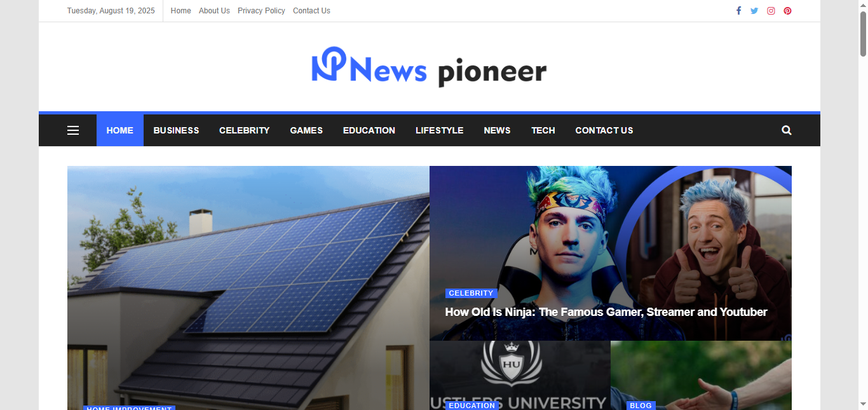Click the blue Celebrity category tag
Image resolution: width=868 pixels, height=410 pixels.
471,293
